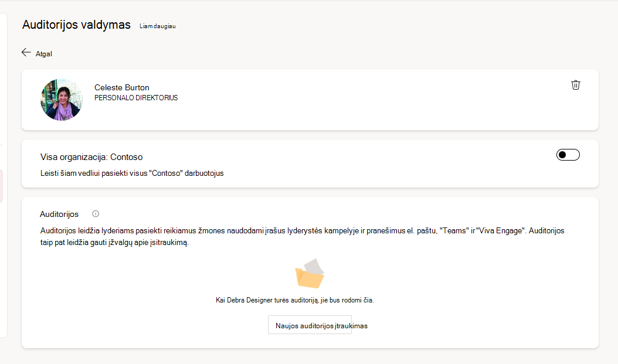Go back using the Atgal link
Image resolution: width=618 pixels, height=364 pixels.
pyautogui.click(x=44, y=54)
